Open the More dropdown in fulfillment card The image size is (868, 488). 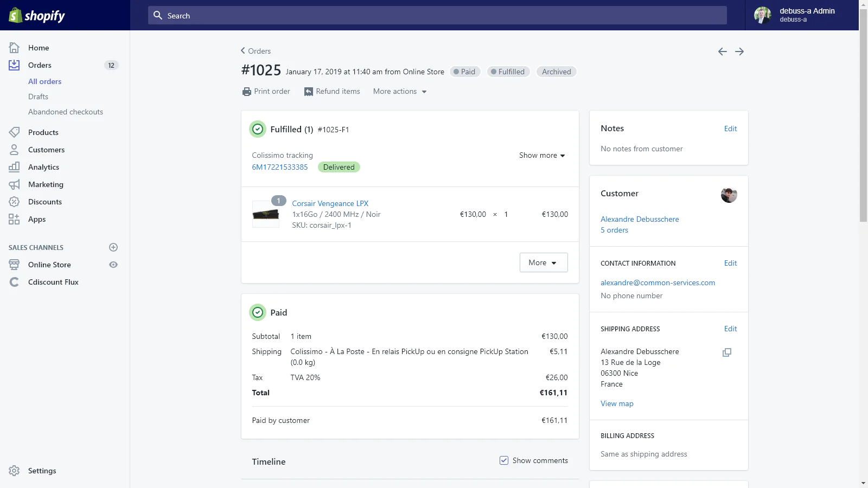tap(543, 262)
